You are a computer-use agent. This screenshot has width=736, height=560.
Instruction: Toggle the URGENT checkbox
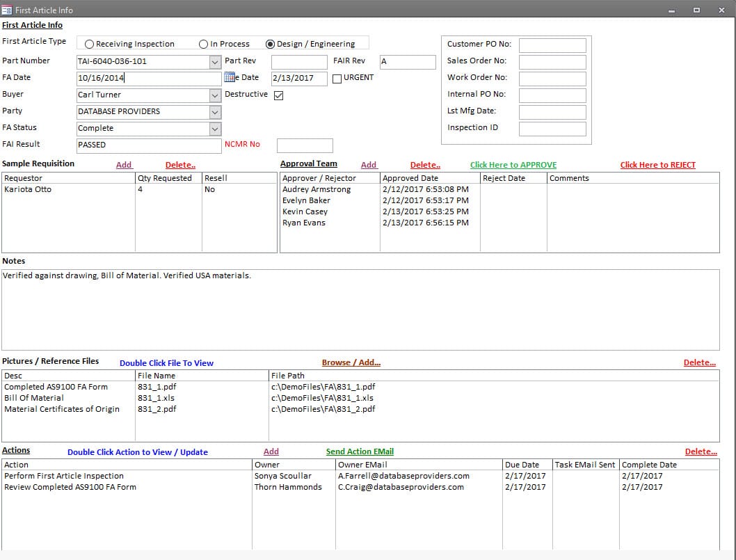click(x=337, y=79)
